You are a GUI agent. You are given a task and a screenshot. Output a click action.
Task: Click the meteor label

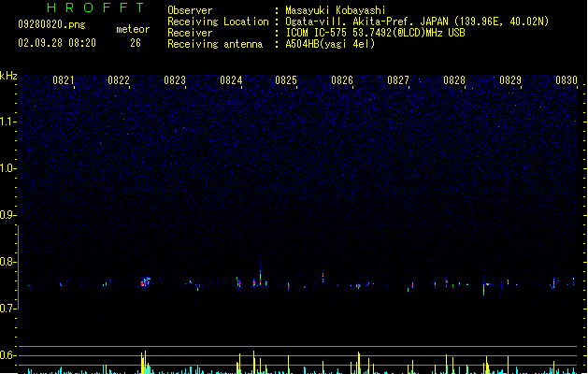pyautogui.click(x=133, y=29)
